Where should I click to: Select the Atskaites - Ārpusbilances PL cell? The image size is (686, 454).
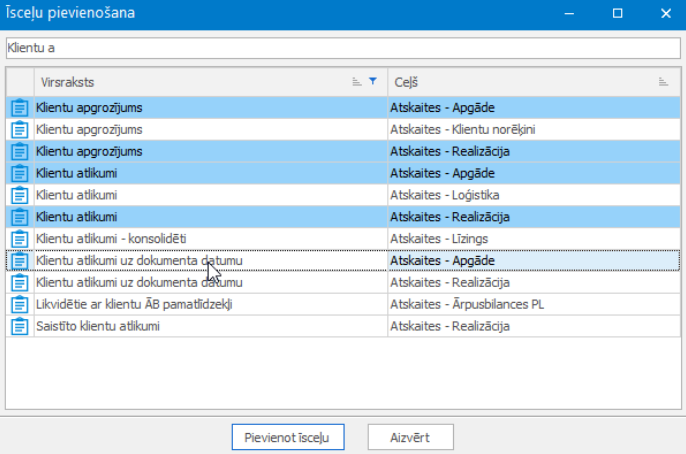click(467, 304)
